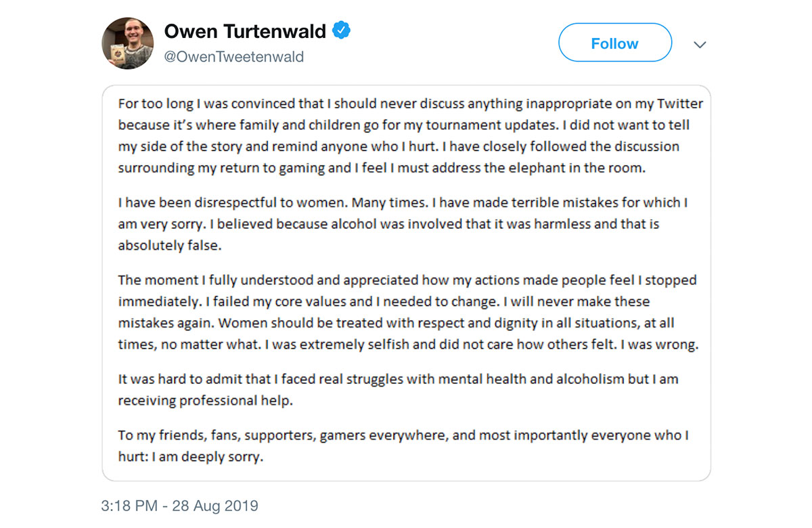Expand the chevron menu beside Follow
812x528 pixels.
pos(700,45)
